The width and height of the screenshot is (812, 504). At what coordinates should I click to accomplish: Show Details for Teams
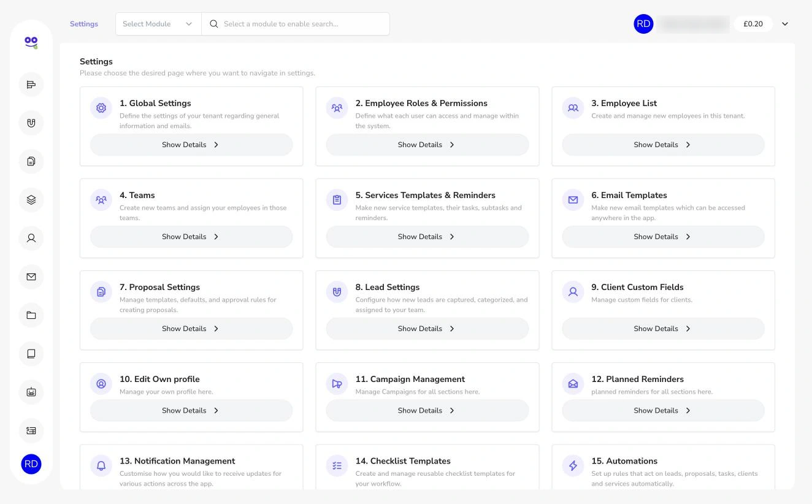191,237
